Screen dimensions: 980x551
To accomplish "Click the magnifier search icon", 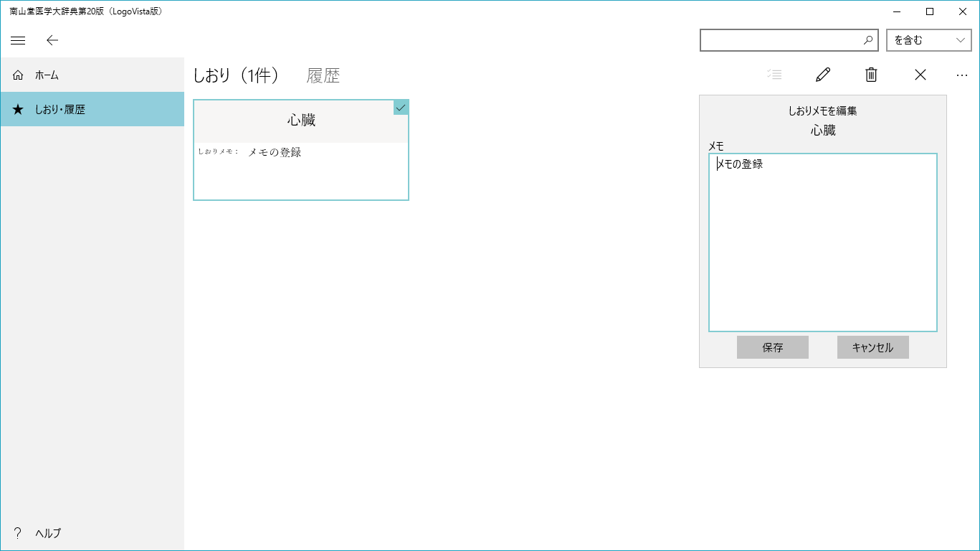I will coord(868,40).
